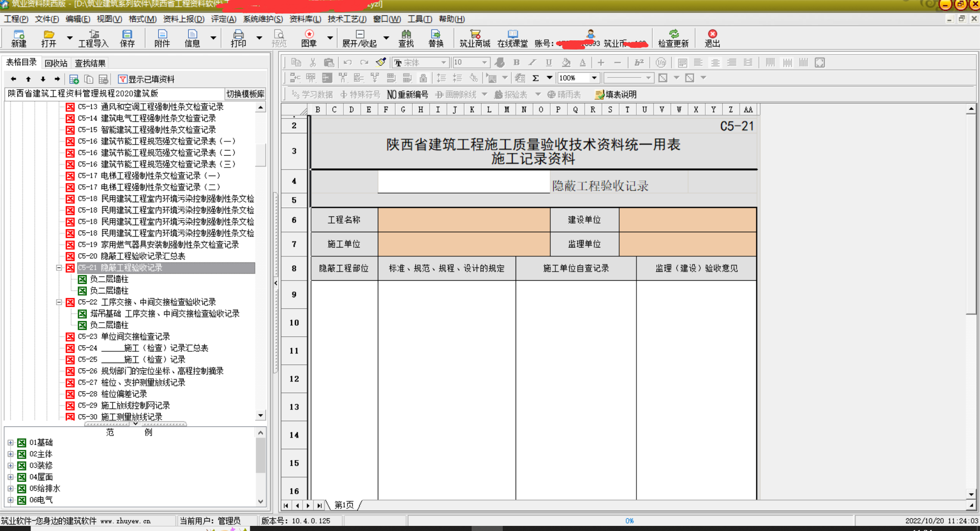Image resolution: width=980 pixels, height=531 pixels.
Task: Click the 切换模板库 button
Action: tap(246, 94)
